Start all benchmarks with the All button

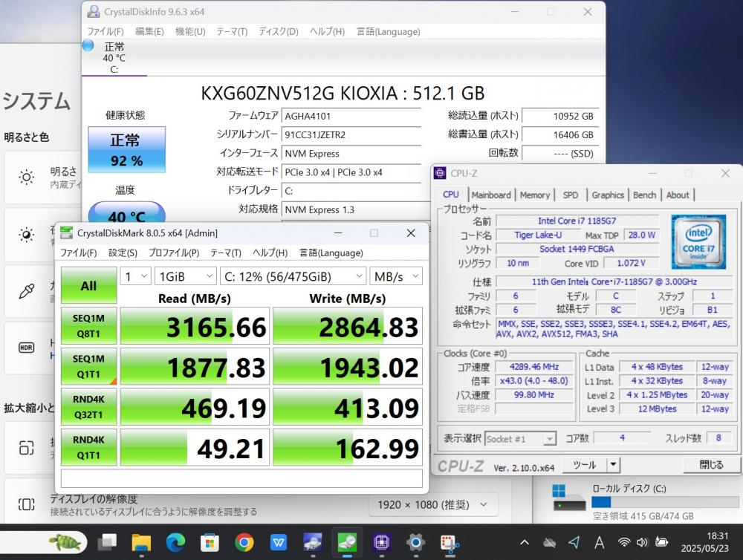88,285
